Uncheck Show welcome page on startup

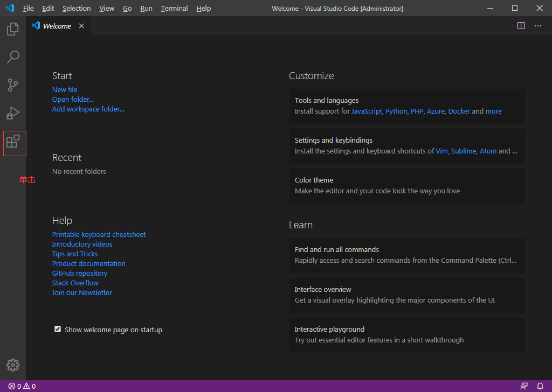pos(58,329)
